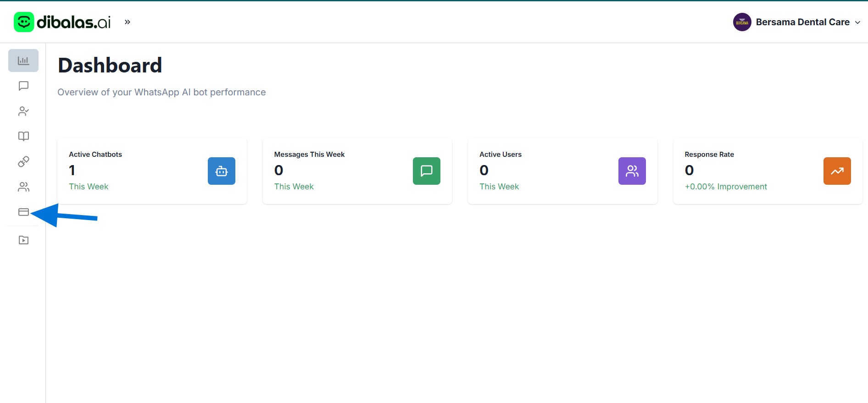Click the orange response rate trend icon
The width and height of the screenshot is (868, 403).
point(837,171)
